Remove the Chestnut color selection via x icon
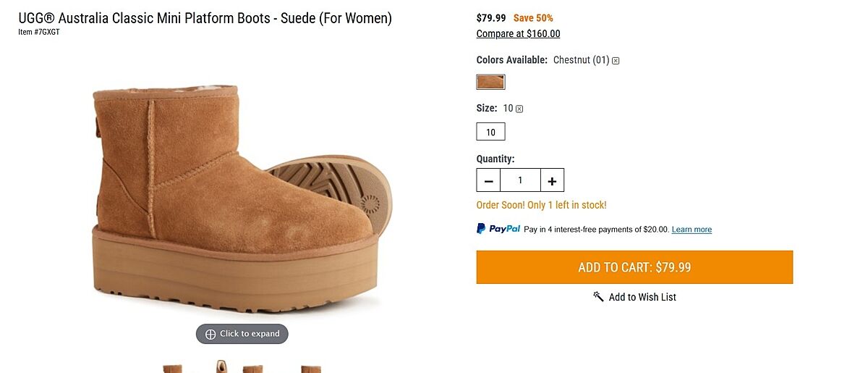This screenshot has height=373, width=868. pos(616,61)
